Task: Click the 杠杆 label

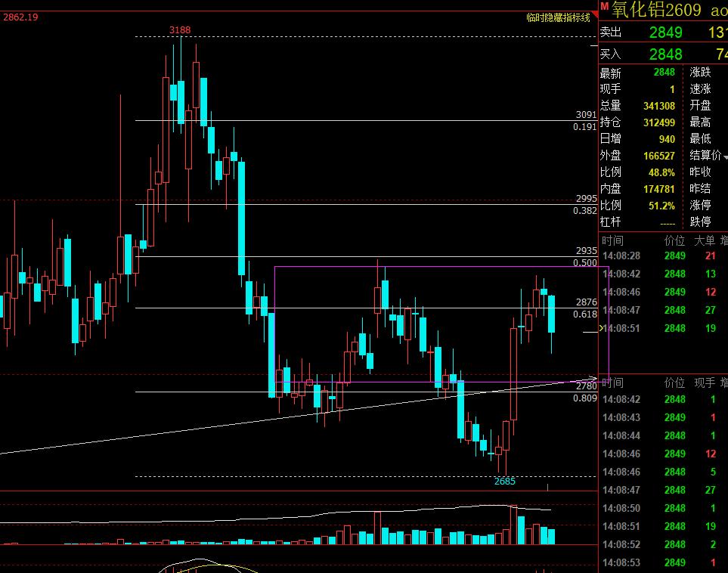Action: click(611, 222)
